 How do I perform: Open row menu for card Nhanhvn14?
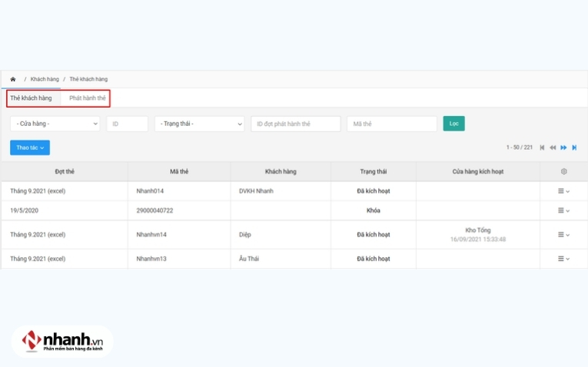click(563, 235)
